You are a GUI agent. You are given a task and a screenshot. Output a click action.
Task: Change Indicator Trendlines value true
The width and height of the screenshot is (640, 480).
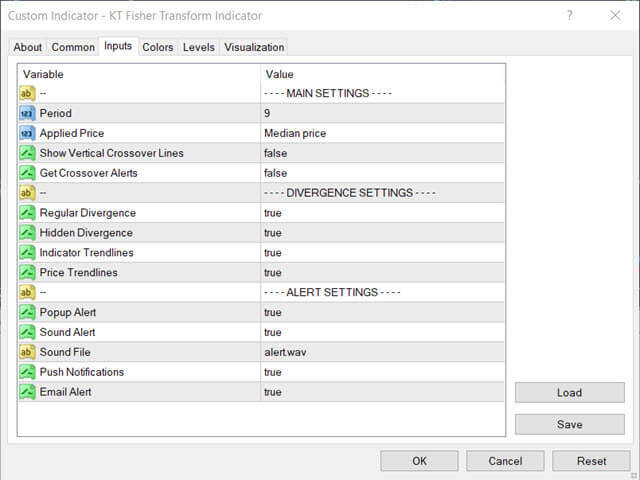pyautogui.click(x=273, y=253)
